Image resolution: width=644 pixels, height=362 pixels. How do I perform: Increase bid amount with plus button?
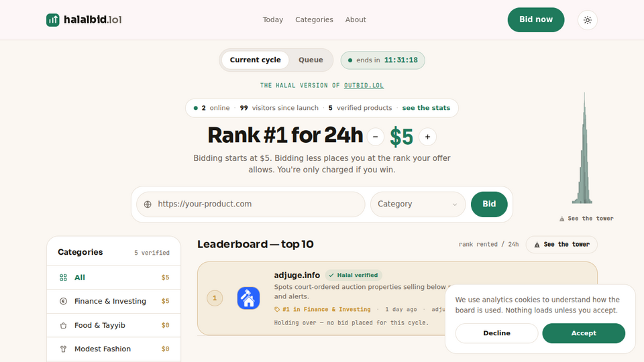coord(427,137)
